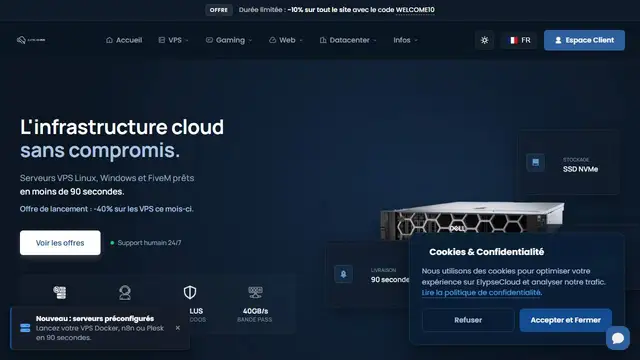Click the SSD NVMe label
Screen dimensions: 640x360
(580, 169)
